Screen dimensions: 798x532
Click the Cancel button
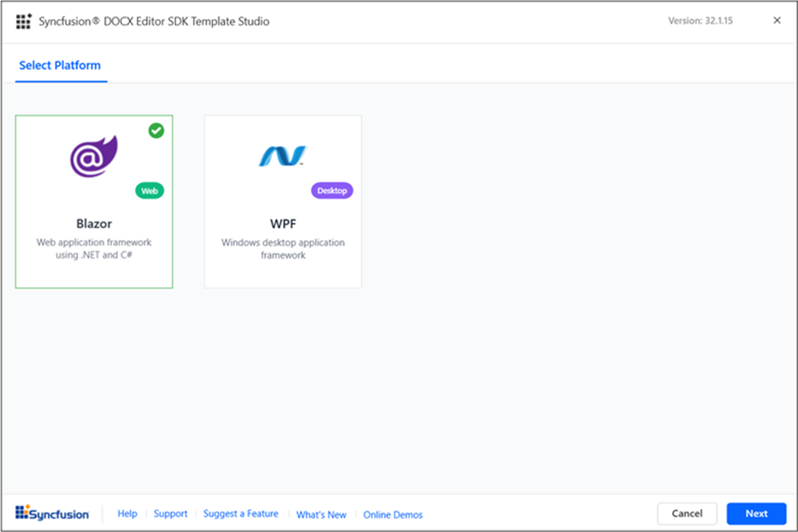point(687,513)
